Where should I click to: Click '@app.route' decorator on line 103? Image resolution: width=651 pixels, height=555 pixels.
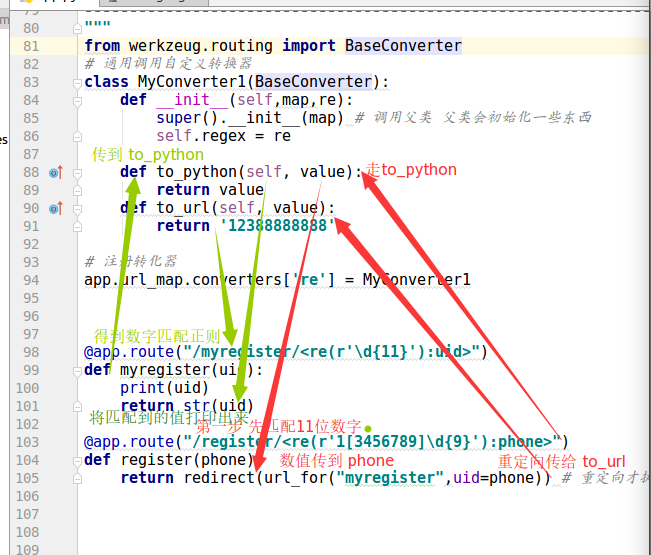[129, 442]
